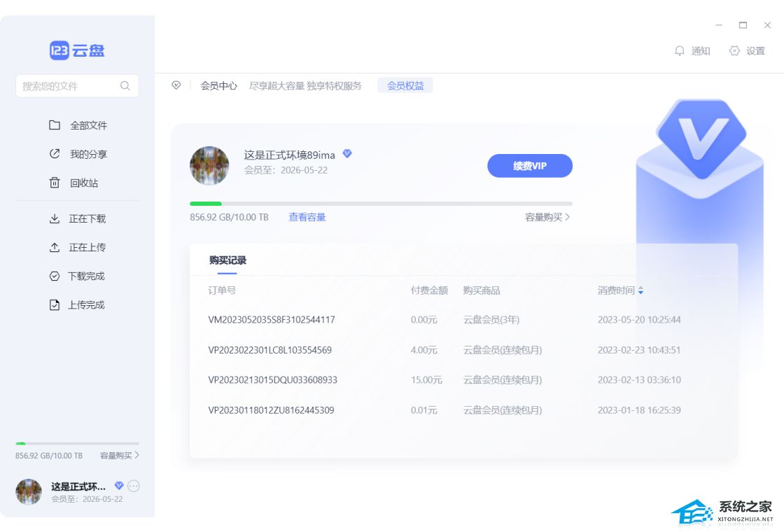Click the 订单号 column header
784x532 pixels.
pos(222,290)
